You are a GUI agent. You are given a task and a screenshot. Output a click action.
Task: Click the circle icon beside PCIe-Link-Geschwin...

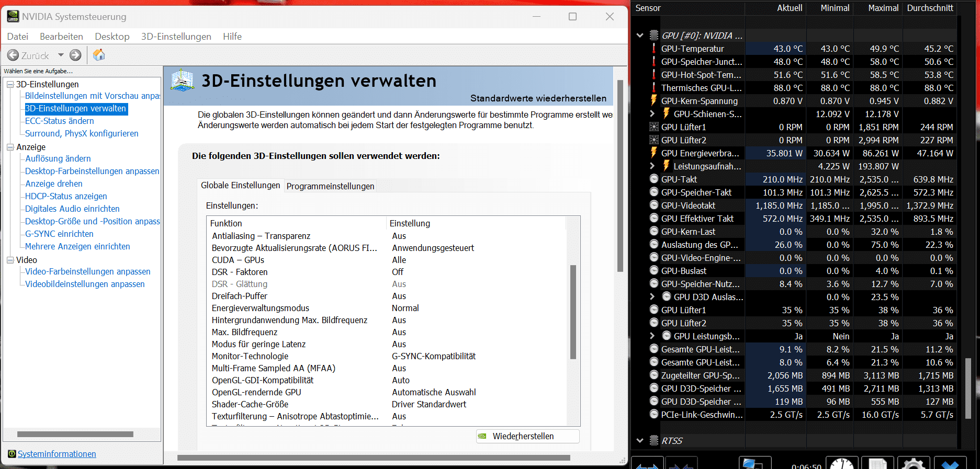654,414
